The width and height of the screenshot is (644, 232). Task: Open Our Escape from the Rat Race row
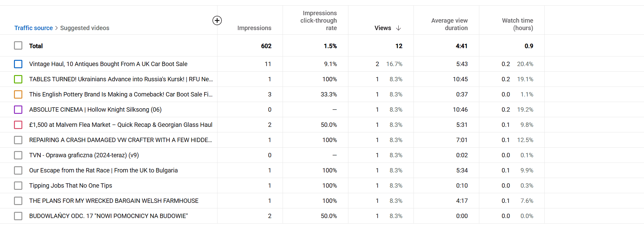tap(103, 171)
